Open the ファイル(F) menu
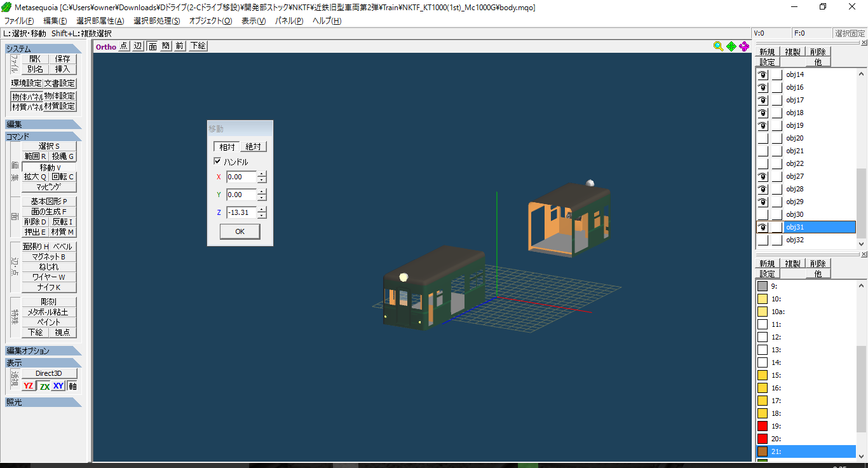868x468 pixels. (x=19, y=21)
